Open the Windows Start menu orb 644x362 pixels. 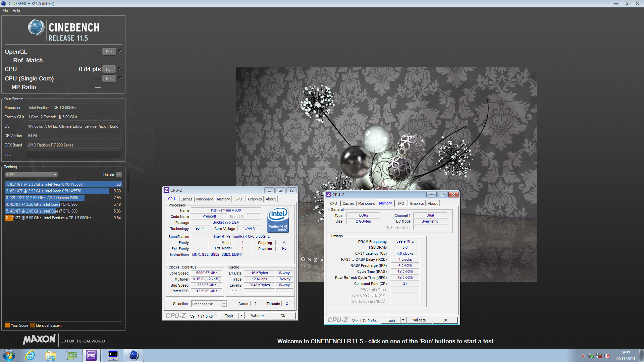click(x=9, y=355)
